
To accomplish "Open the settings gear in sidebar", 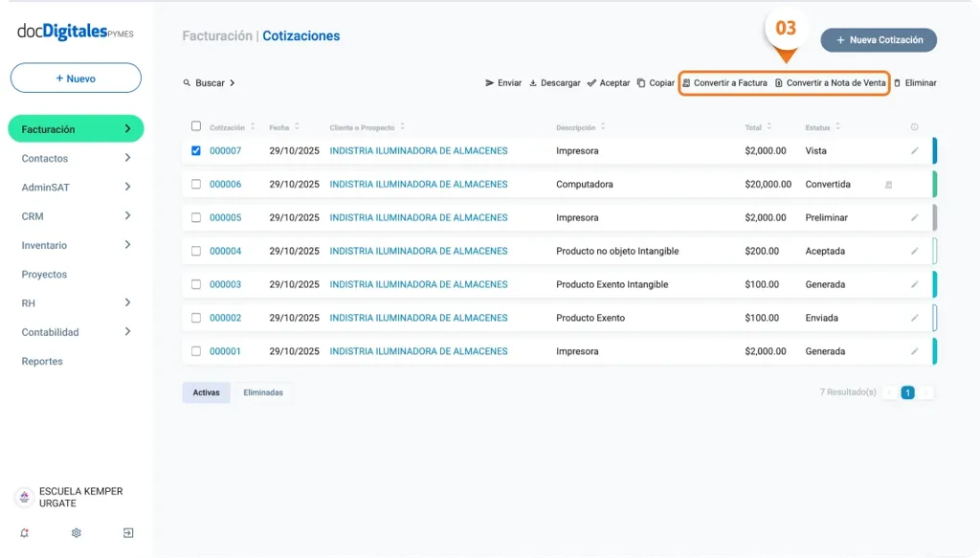I will pos(77,533).
